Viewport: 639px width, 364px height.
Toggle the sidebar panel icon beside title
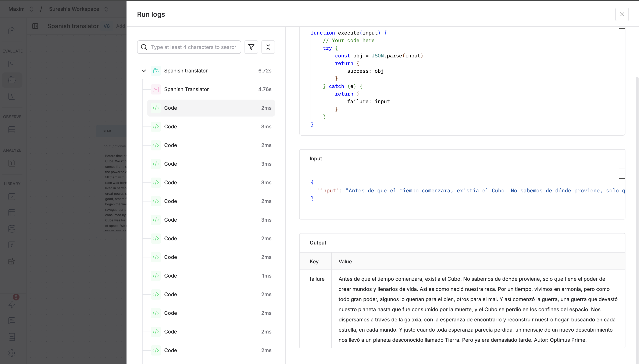pyautogui.click(x=35, y=26)
